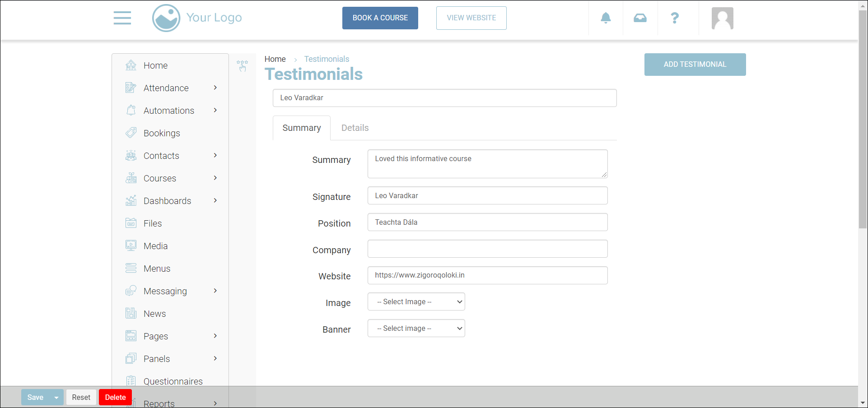Open the inbox tray icon
The image size is (868, 408).
[x=640, y=18]
